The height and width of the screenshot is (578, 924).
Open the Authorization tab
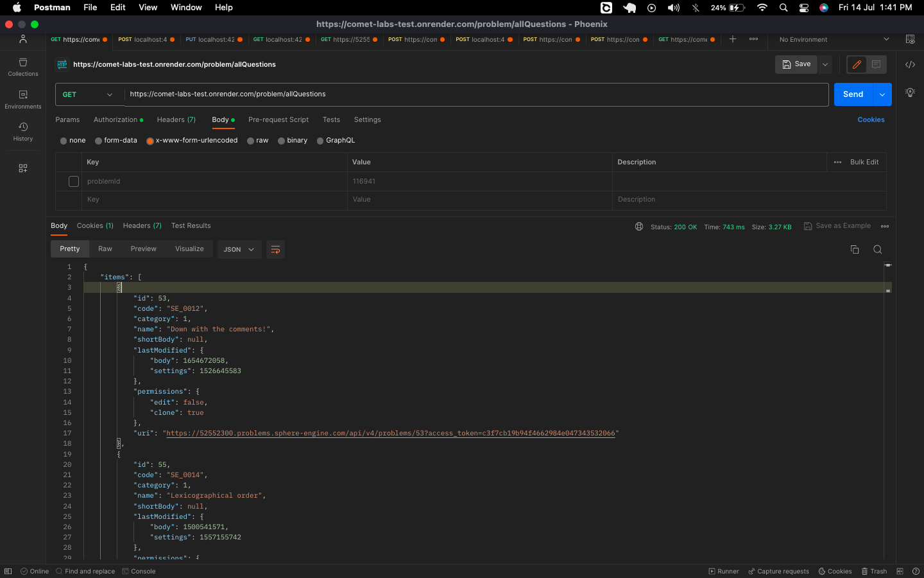118,120
